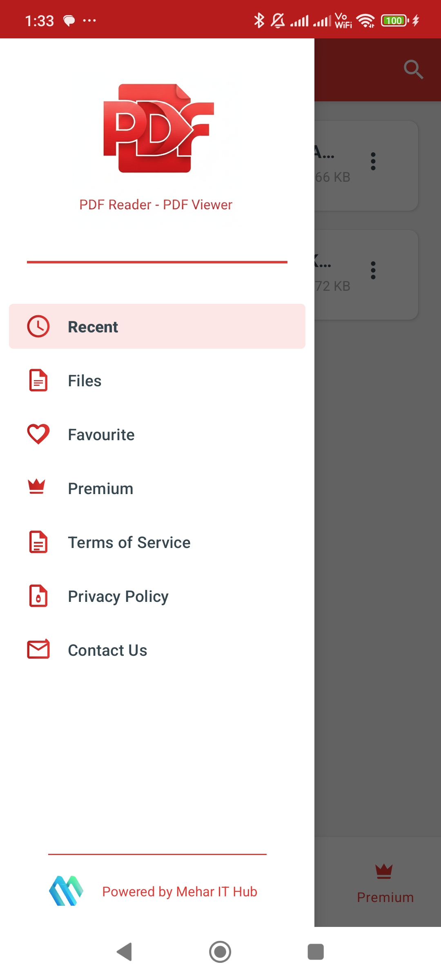Click the Files document icon
Screen dimensions: 441x980
[38, 380]
